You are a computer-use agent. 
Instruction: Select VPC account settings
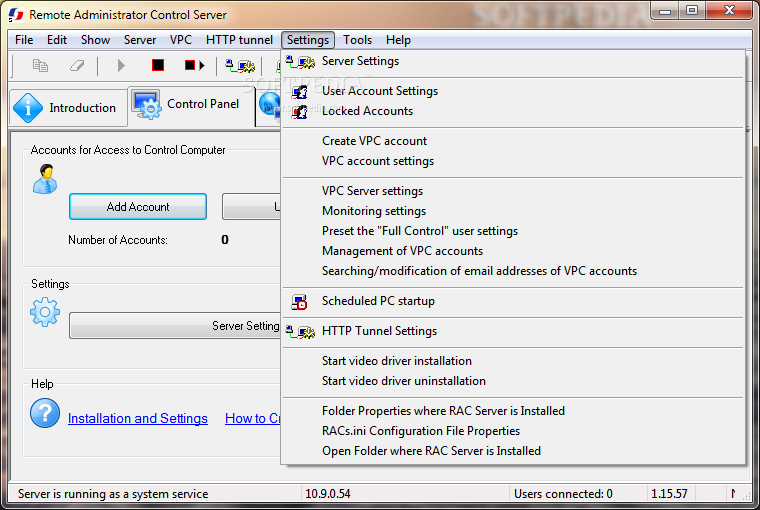(x=513, y=161)
